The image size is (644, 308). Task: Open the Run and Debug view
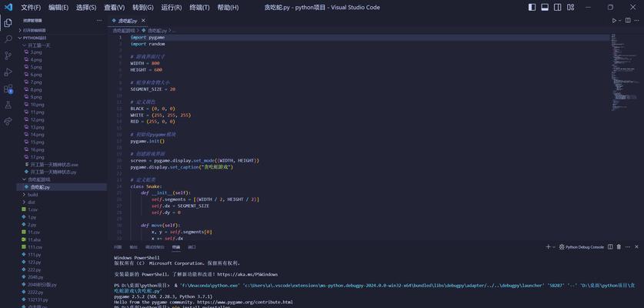click(x=8, y=72)
